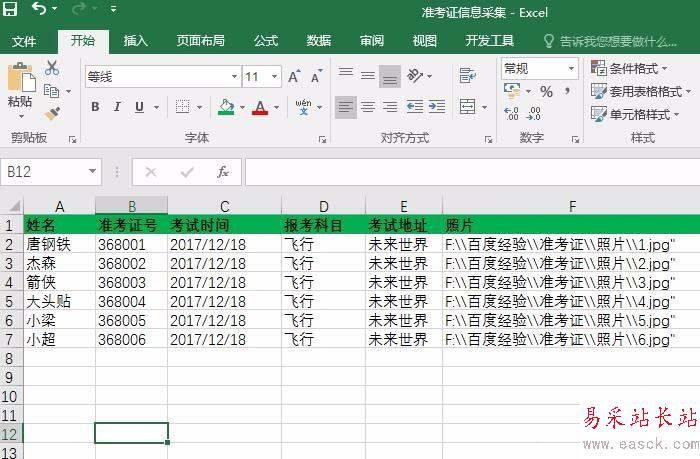Open 条件格式 conditional formatting

(x=629, y=68)
